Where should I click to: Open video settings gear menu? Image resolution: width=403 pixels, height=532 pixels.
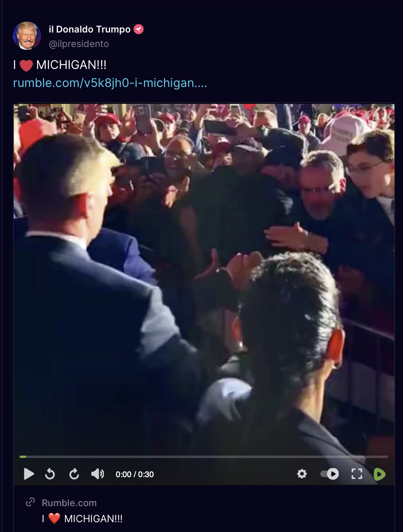(302, 474)
